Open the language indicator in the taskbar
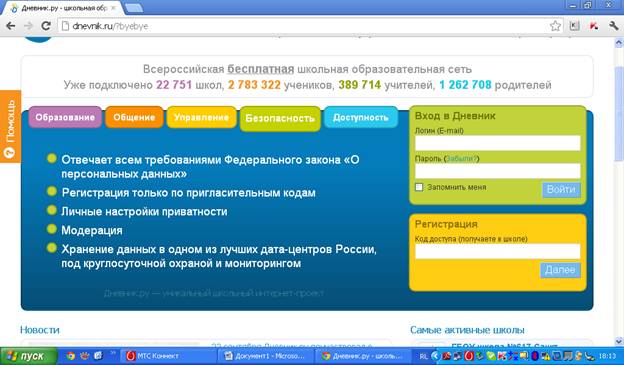This screenshot has height=365, width=624. (423, 356)
